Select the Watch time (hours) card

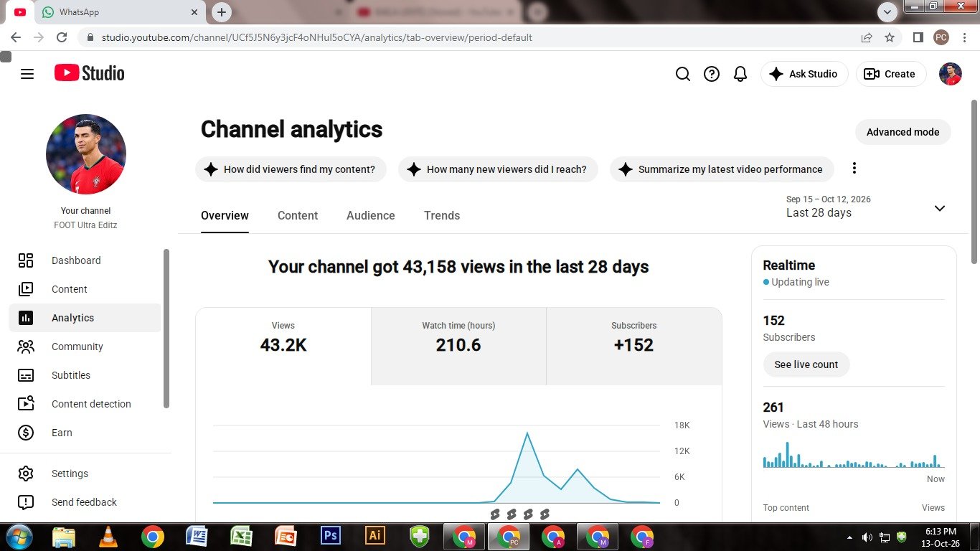tap(458, 346)
